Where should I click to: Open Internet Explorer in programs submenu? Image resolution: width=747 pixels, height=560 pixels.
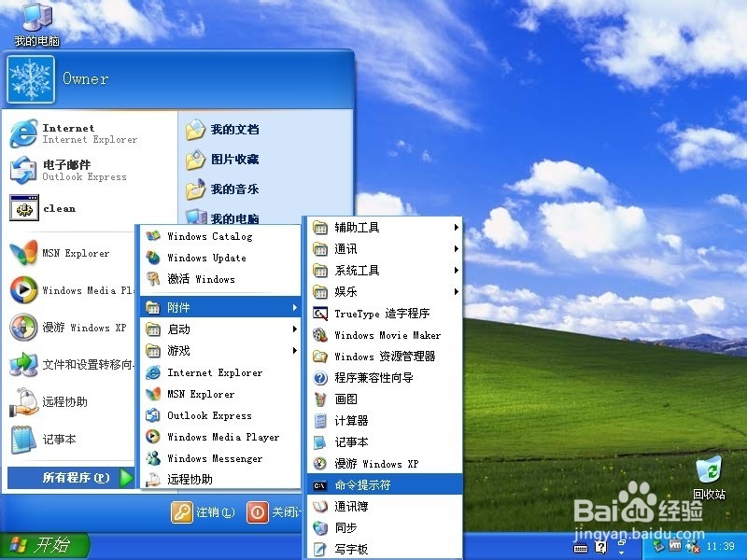pyautogui.click(x=220, y=372)
